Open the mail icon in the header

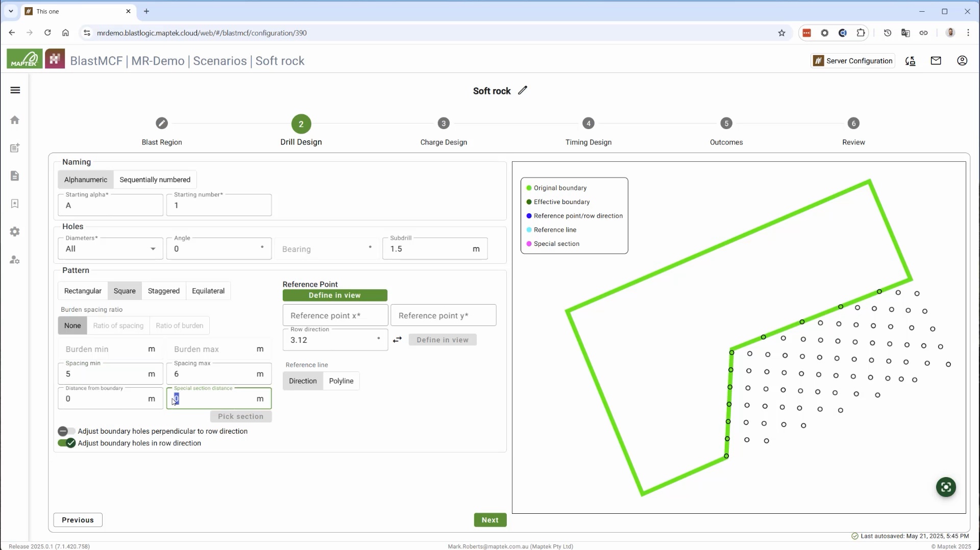tap(936, 61)
